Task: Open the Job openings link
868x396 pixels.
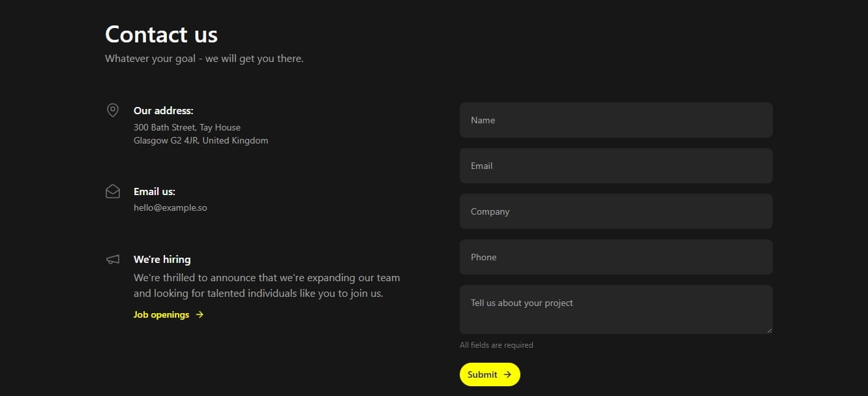Action: click(162, 314)
